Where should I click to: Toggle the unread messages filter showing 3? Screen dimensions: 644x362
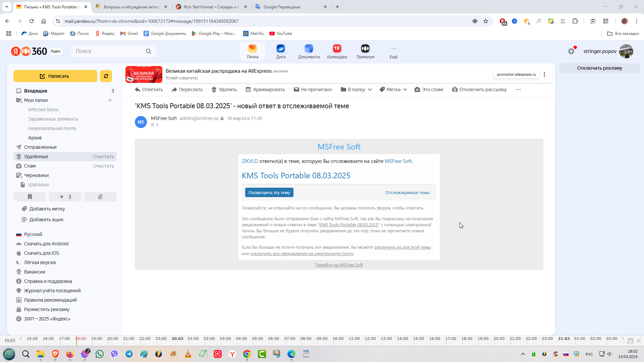coord(65,197)
